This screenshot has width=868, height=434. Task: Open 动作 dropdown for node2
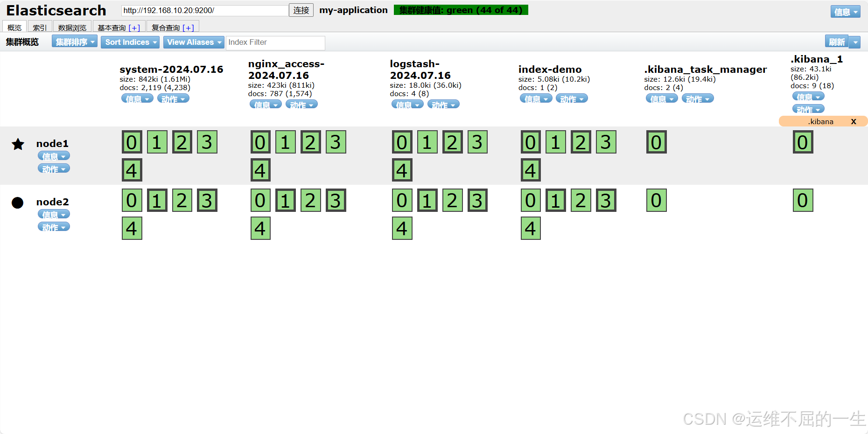54,227
